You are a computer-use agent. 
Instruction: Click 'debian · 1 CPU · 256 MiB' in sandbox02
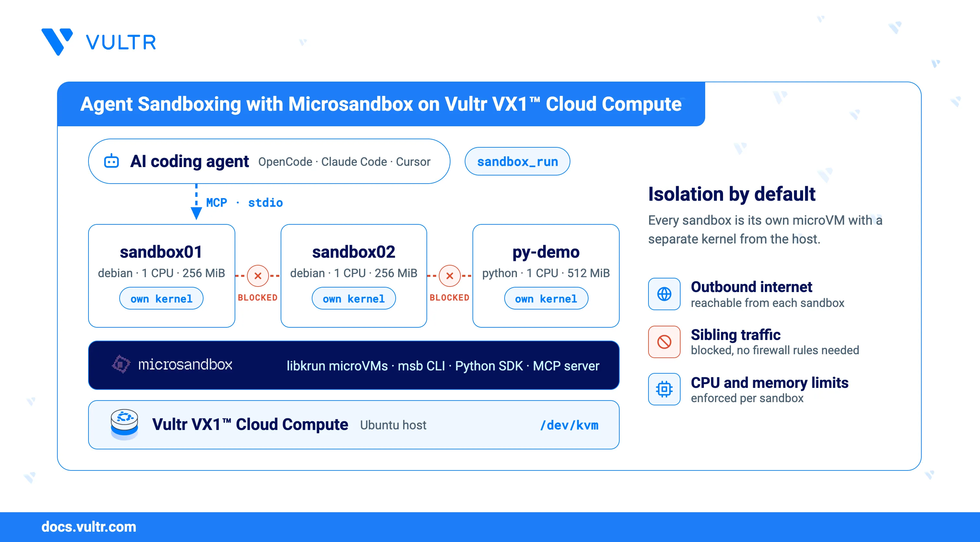[x=354, y=273]
